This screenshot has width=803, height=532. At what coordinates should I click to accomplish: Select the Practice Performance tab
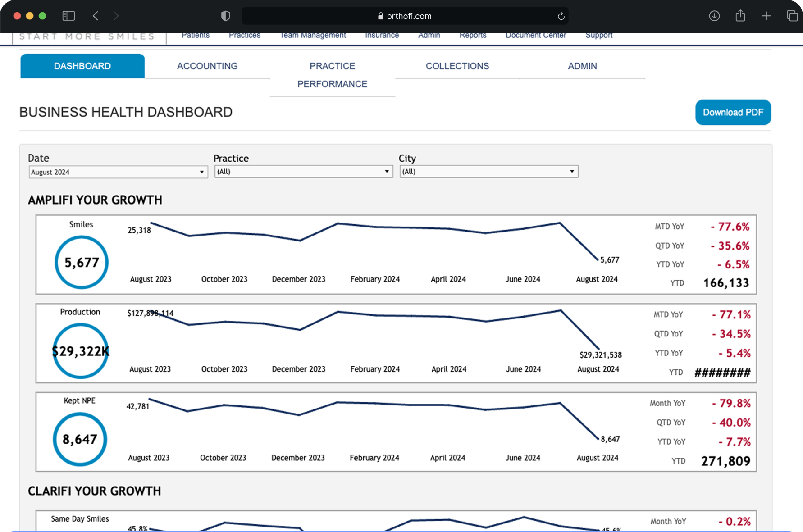tap(333, 75)
